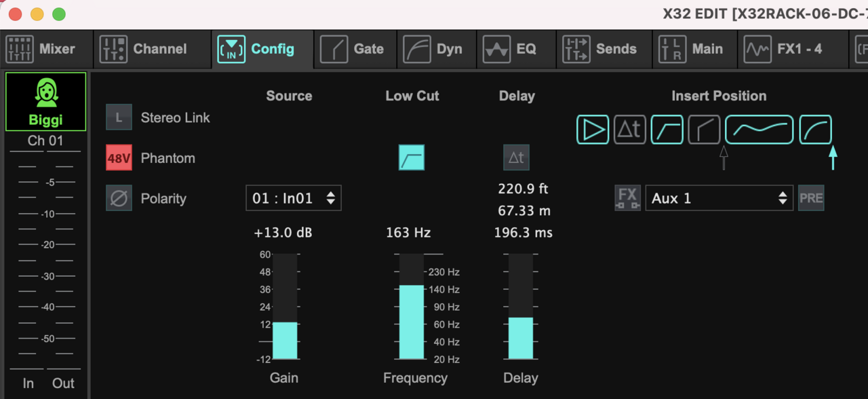Click the Frequency label below the slider
Screen dimensions: 868x399
click(x=415, y=378)
